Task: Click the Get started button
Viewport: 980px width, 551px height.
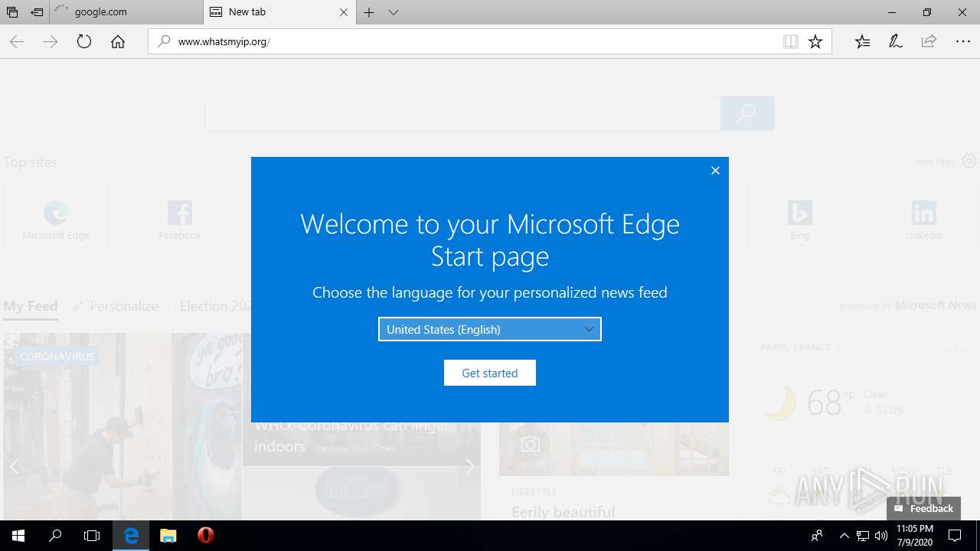Action: [490, 373]
